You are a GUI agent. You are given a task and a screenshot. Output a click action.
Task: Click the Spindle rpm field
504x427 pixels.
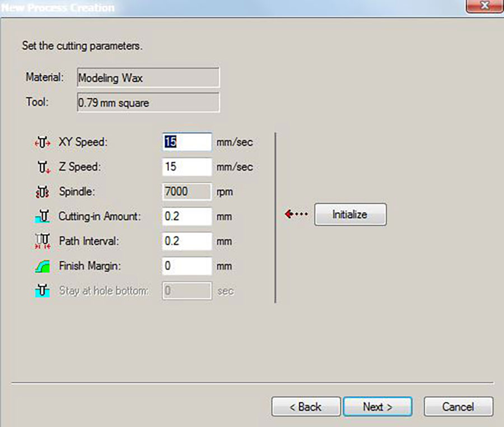click(187, 192)
